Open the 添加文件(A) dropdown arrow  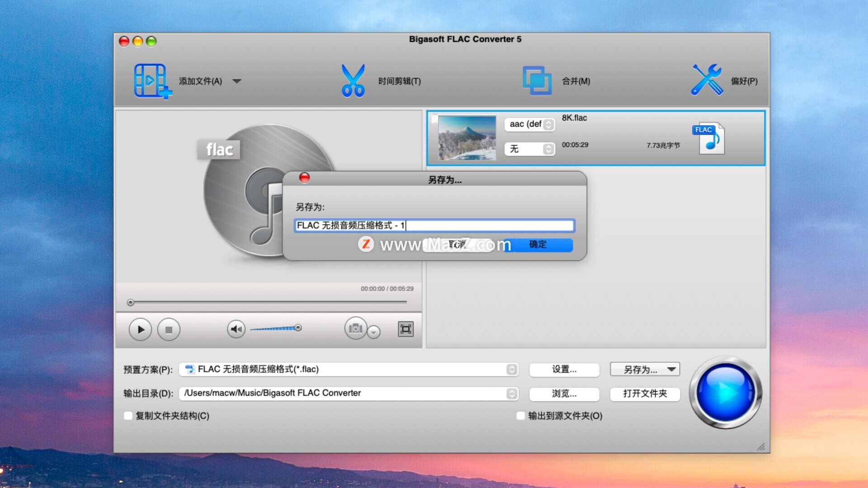(x=237, y=81)
